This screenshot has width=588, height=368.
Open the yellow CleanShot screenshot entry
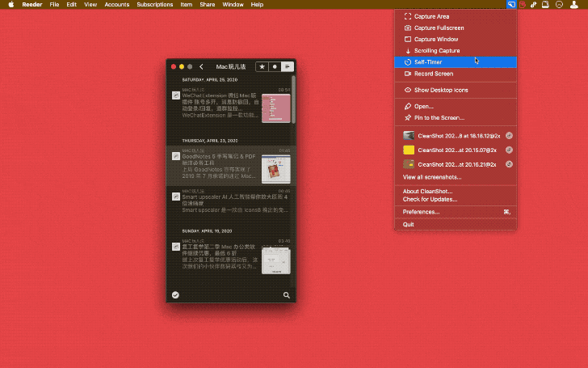pos(456,150)
